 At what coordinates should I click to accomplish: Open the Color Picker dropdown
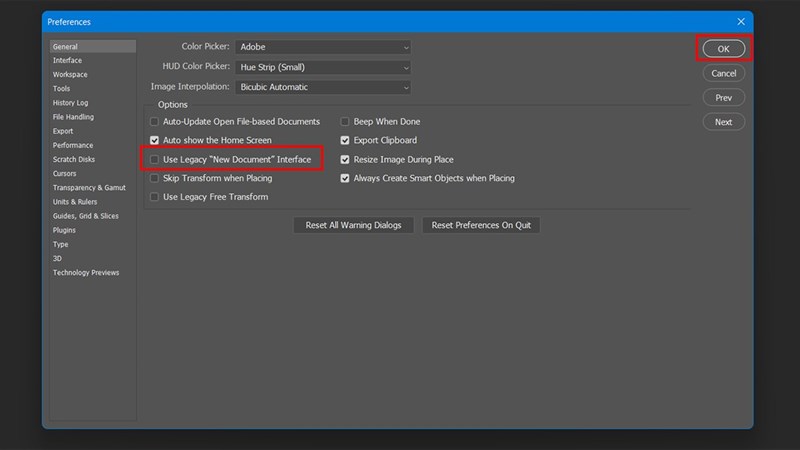323,47
